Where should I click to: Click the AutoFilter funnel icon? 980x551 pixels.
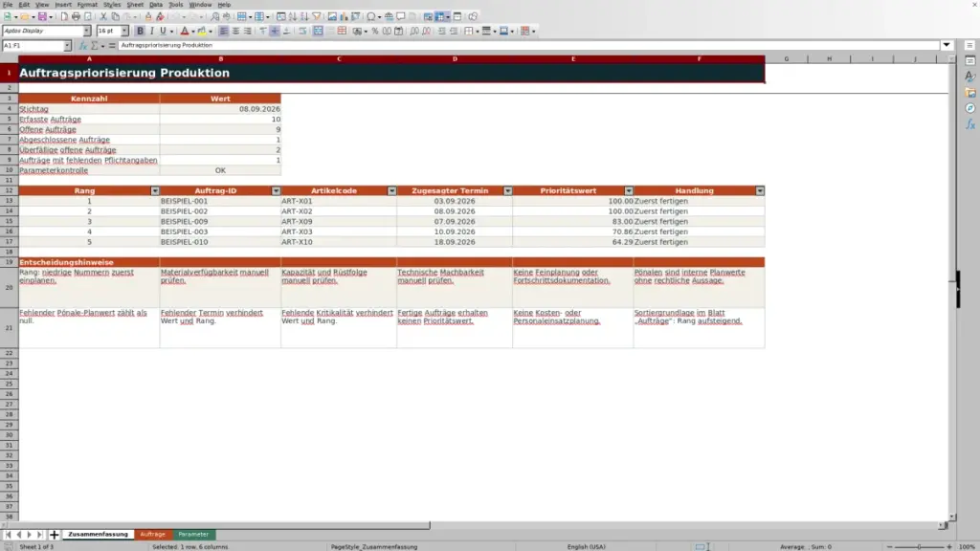point(316,17)
